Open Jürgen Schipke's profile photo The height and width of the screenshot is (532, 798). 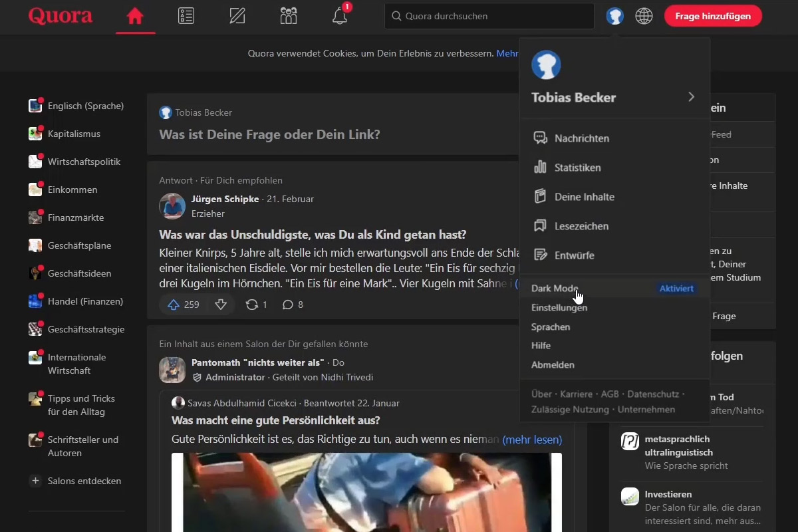click(x=172, y=206)
